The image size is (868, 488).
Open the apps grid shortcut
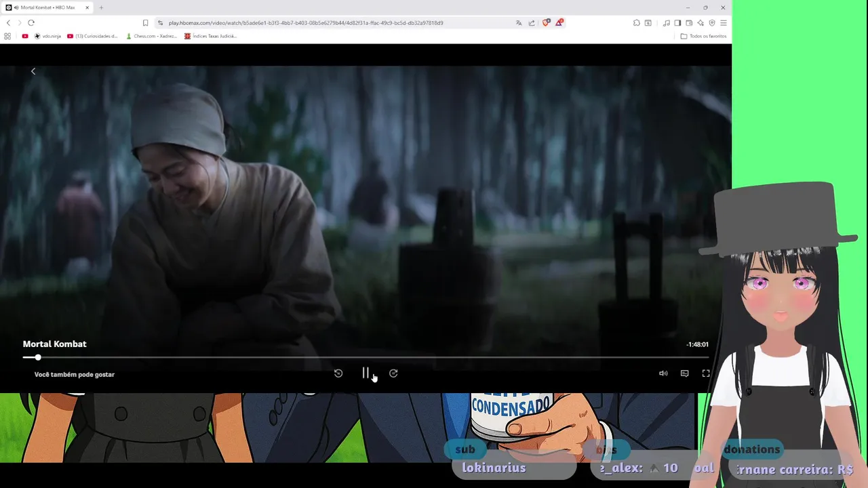pos(7,36)
